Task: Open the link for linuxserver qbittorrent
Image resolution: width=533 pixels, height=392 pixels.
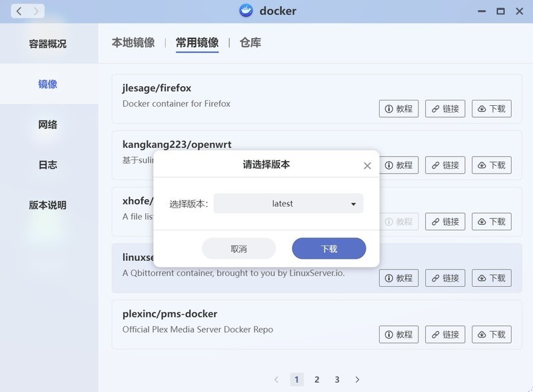Action: 444,278
